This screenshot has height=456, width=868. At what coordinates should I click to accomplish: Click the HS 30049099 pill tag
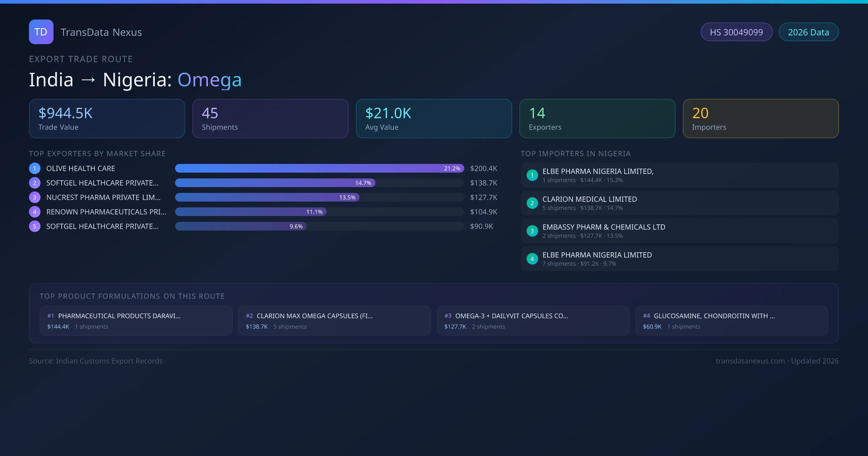(x=736, y=32)
